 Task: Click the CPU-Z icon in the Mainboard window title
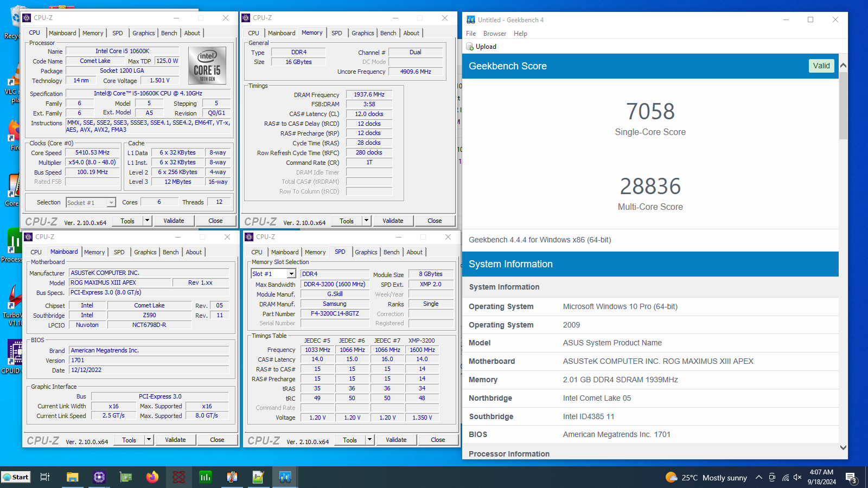pyautogui.click(x=28, y=237)
